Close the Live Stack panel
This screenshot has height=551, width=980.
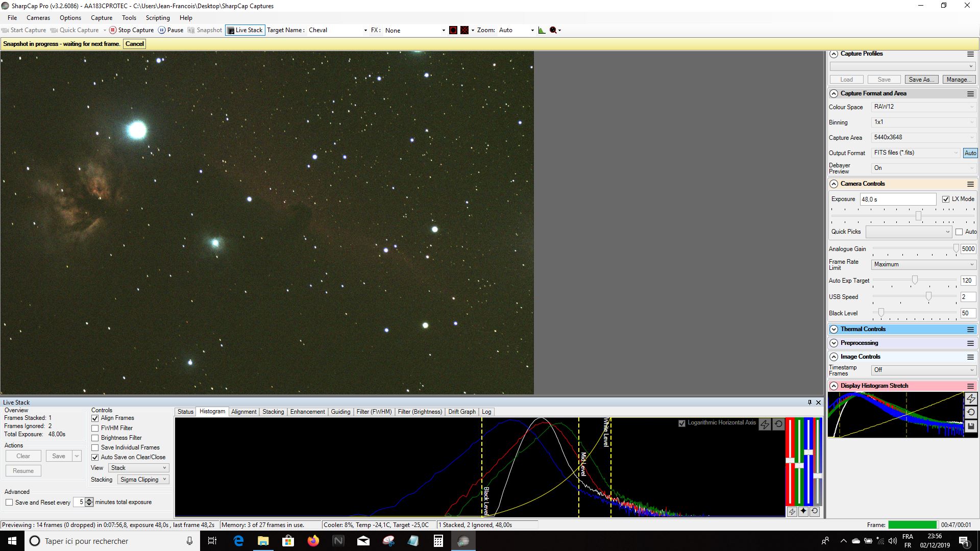click(819, 403)
